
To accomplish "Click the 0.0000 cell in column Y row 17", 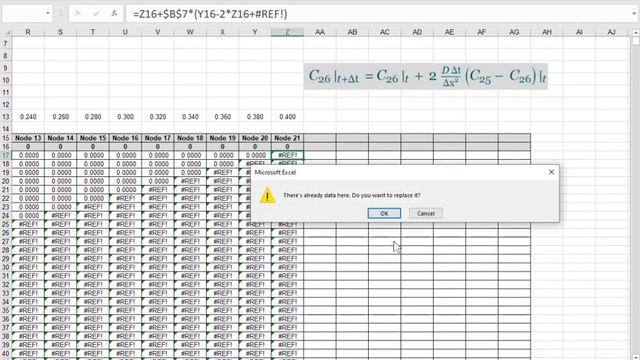I will 255,155.
